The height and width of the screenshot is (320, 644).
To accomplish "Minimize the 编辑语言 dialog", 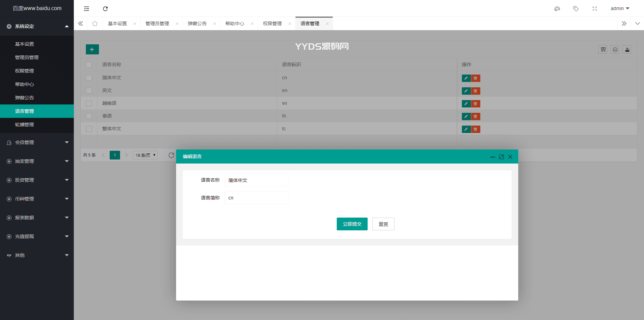I will tap(493, 157).
